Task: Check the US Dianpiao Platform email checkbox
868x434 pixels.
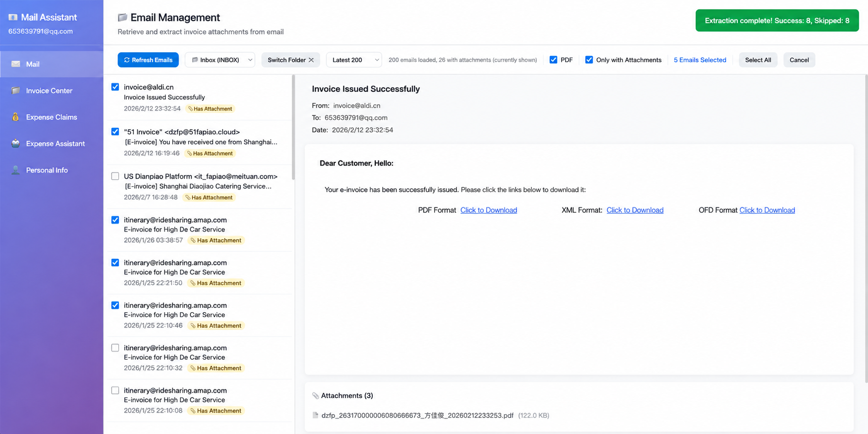Action: click(x=115, y=176)
